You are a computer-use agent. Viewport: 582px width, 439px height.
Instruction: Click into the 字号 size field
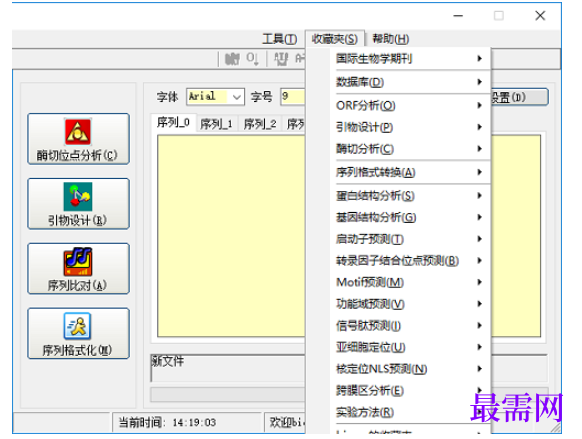292,97
